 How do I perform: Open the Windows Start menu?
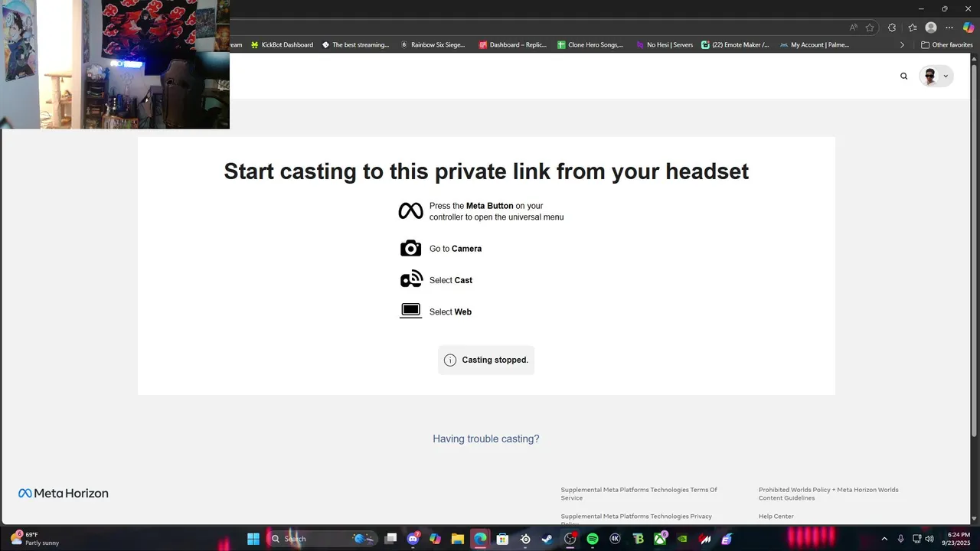tap(253, 539)
